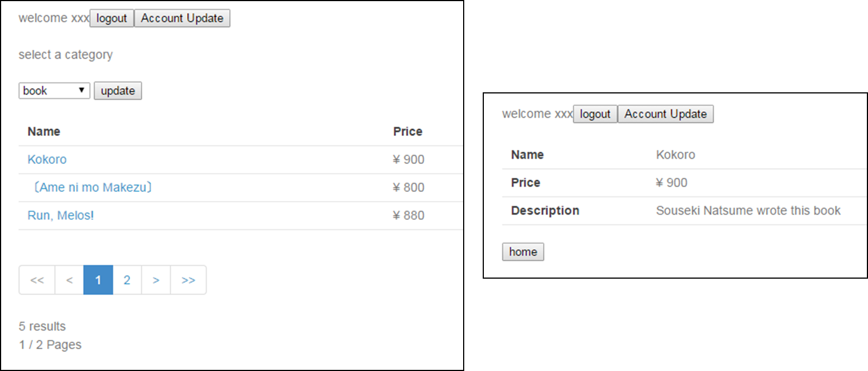Open the book category dropdown
The height and width of the screenshot is (371, 868).
pyautogui.click(x=54, y=91)
